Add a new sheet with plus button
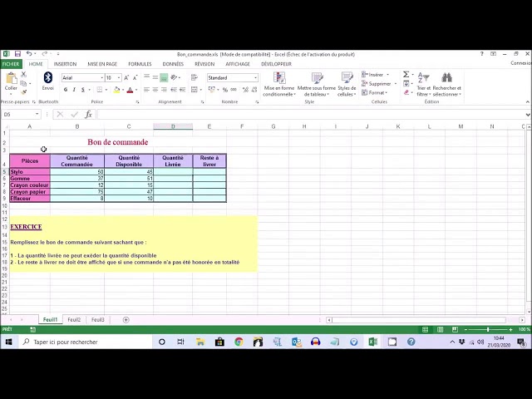This screenshot has width=532, height=399. pyautogui.click(x=126, y=319)
